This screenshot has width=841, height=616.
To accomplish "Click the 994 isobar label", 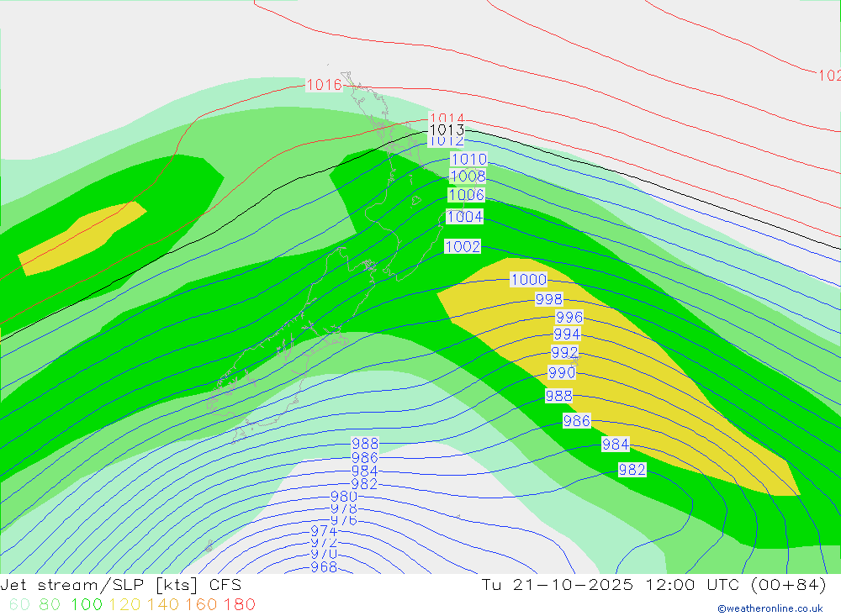I will (x=567, y=334).
